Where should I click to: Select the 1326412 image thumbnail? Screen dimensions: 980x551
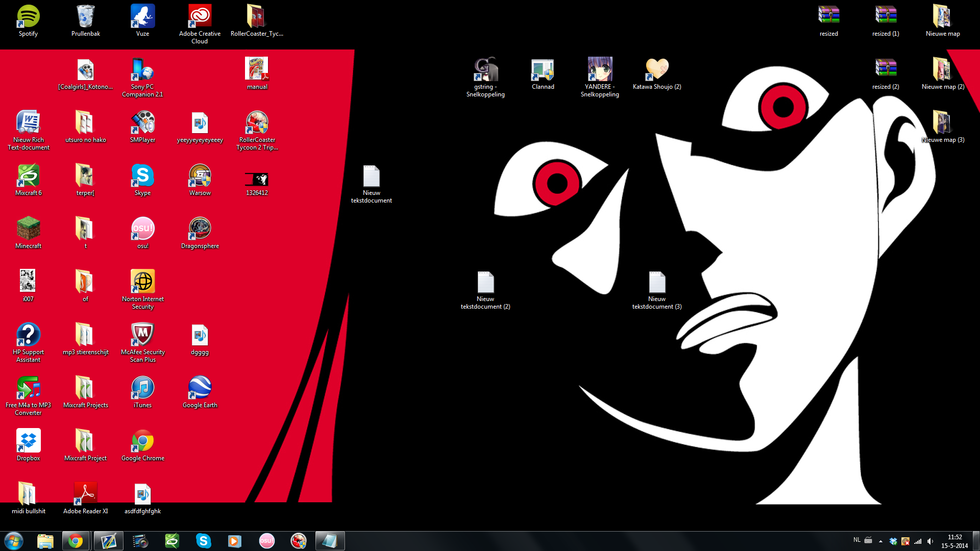point(257,179)
